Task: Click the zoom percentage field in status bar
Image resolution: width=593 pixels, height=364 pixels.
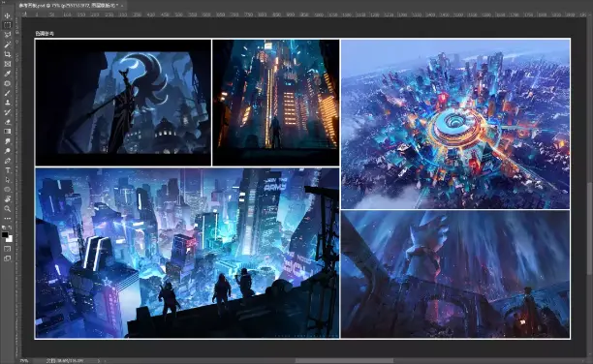Action: coord(24,361)
